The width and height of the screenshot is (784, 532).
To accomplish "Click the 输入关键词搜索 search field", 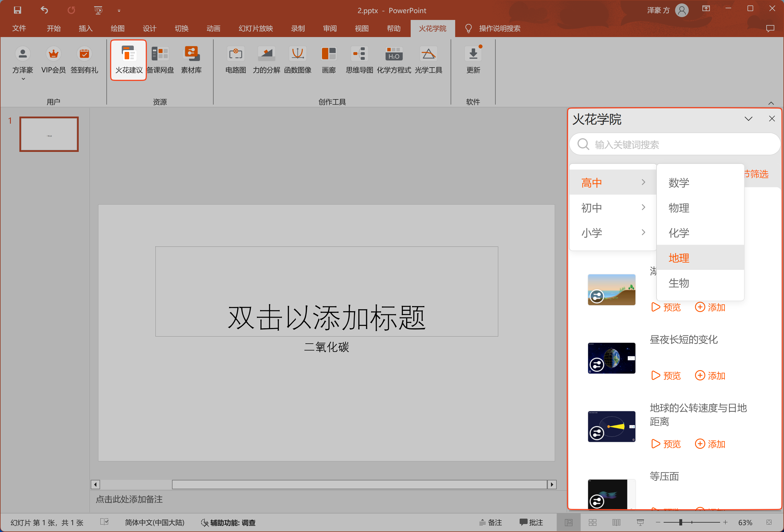I will coord(675,144).
